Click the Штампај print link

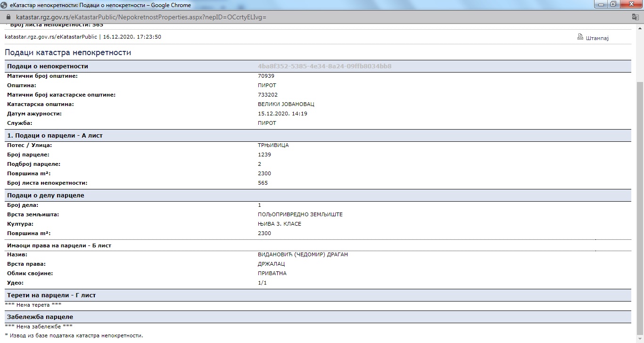coord(597,38)
